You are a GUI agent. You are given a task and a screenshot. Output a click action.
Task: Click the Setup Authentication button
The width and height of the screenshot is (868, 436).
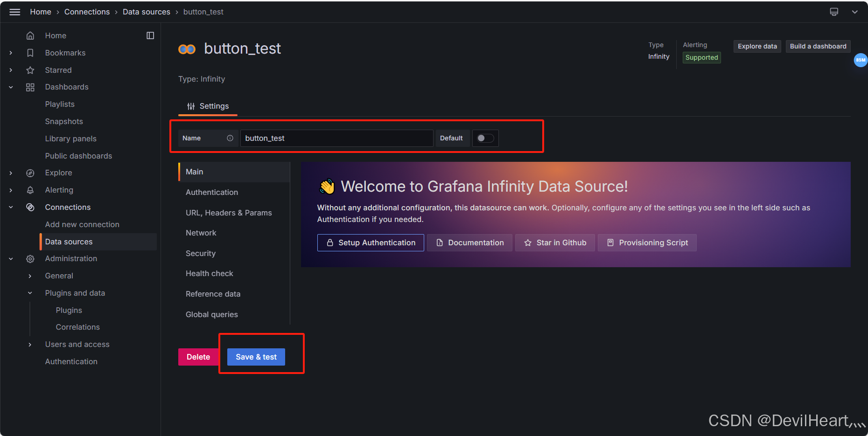coord(371,242)
